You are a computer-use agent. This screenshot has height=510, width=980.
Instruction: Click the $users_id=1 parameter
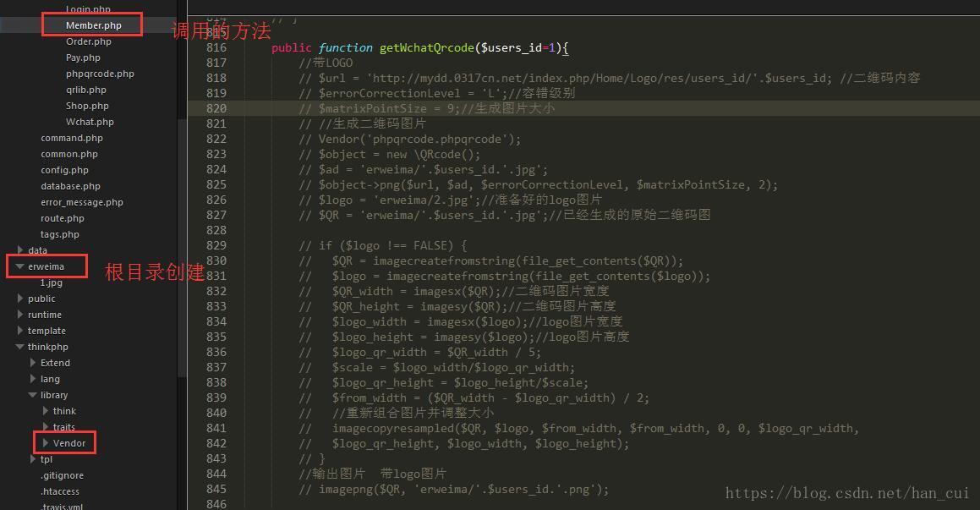pyautogui.click(x=517, y=48)
